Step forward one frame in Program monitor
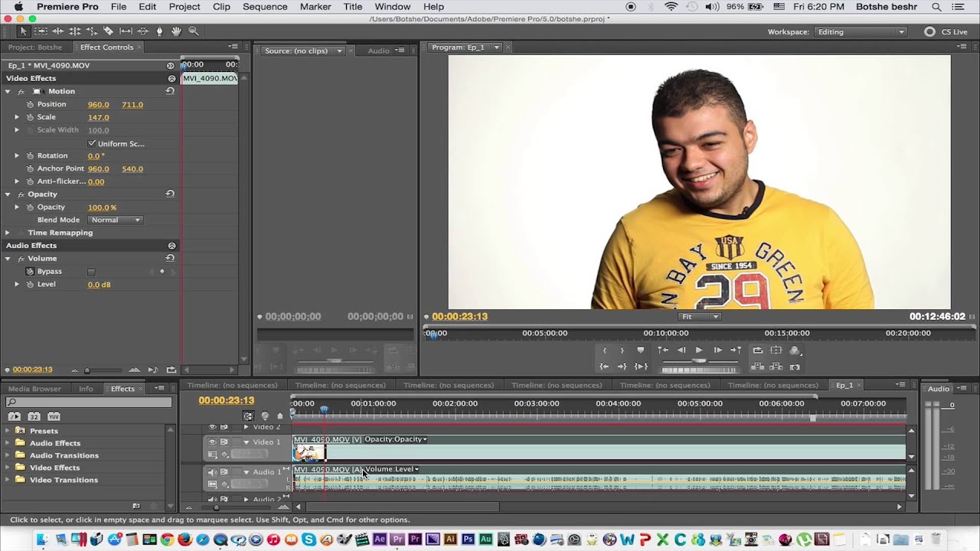 pyautogui.click(x=717, y=350)
